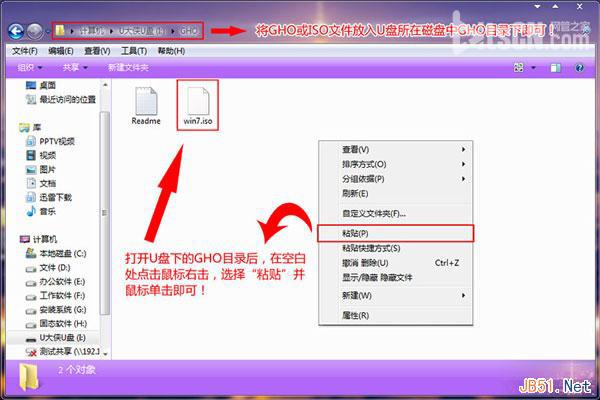Open the 音乐 library
The width and height of the screenshot is (600, 400).
(41, 211)
